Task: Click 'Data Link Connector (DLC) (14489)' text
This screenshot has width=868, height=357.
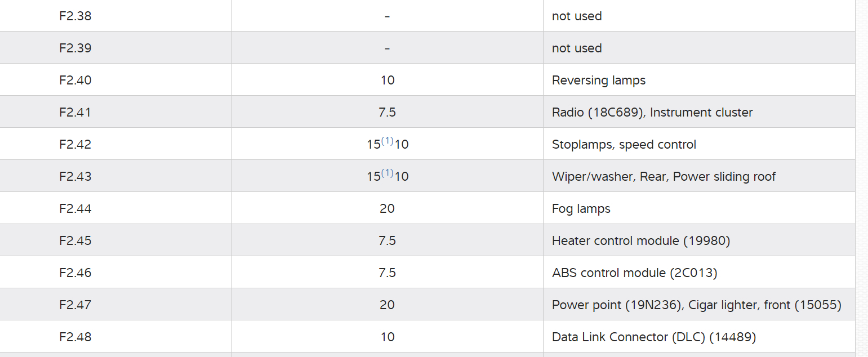Action: click(x=653, y=337)
